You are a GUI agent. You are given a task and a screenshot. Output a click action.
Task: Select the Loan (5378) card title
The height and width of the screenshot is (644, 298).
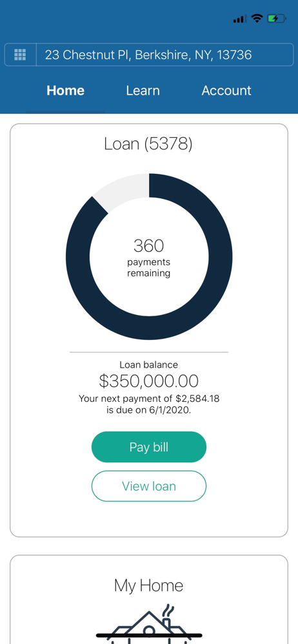148,144
